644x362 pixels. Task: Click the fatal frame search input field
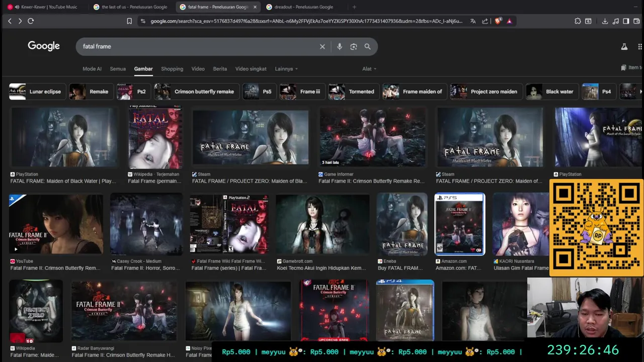click(x=199, y=47)
